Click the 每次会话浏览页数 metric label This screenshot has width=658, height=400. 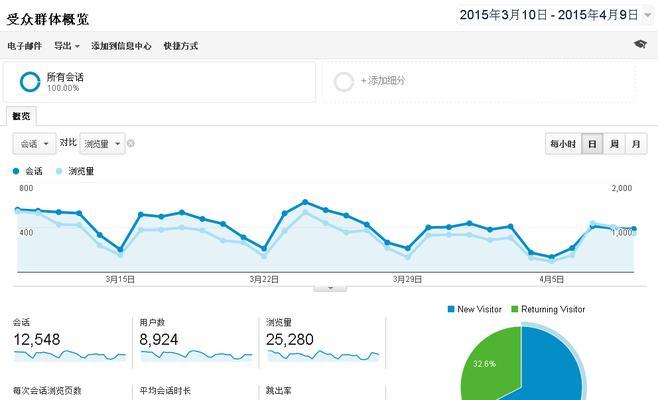[47, 391]
